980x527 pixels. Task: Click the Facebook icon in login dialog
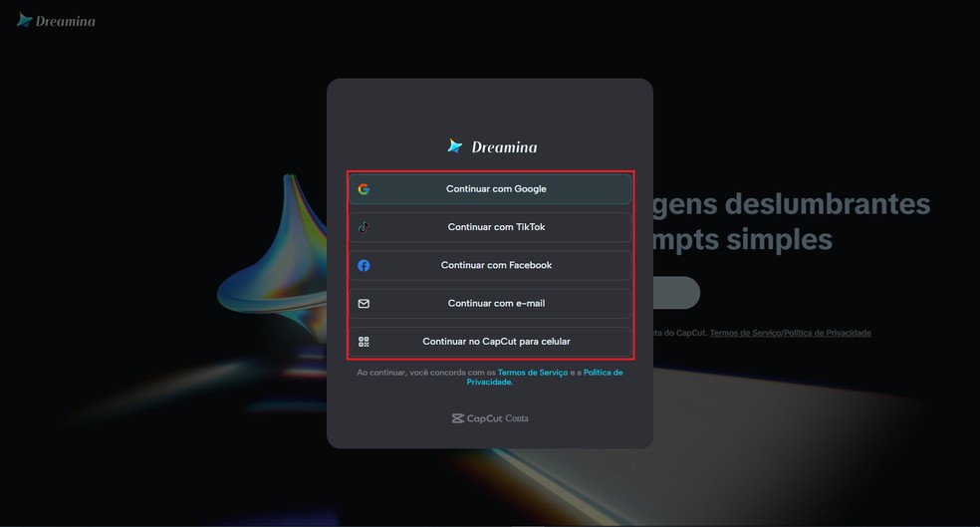point(364,265)
